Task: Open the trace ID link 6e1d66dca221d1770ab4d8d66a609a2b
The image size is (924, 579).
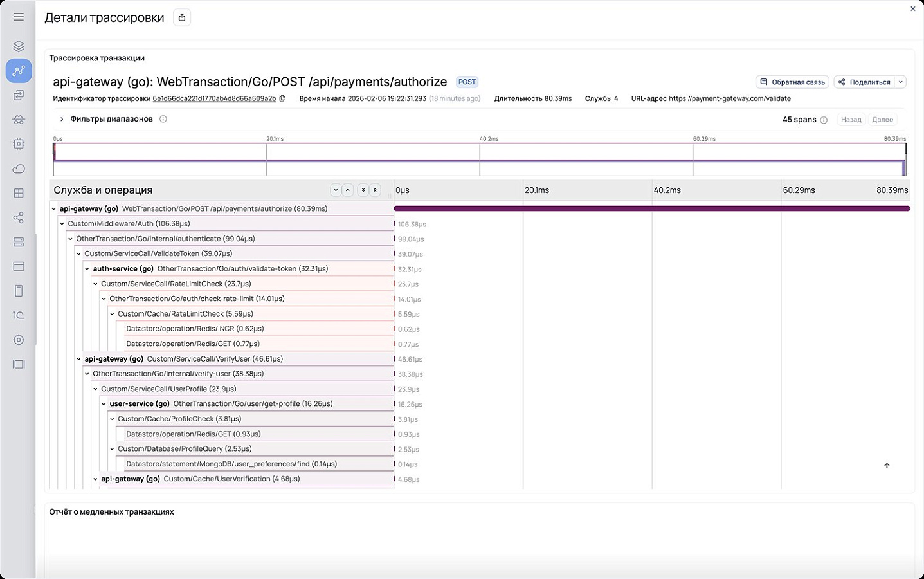Action: 214,98
